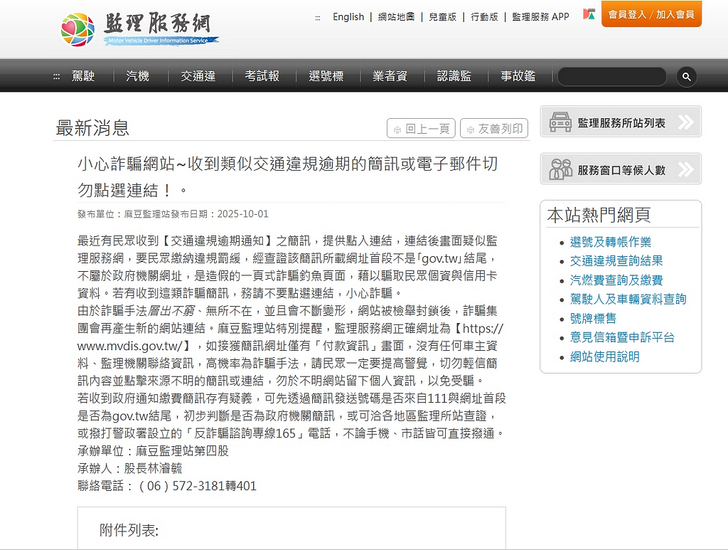Switch site language to English
Image resolution: width=728 pixels, height=550 pixels.
click(x=348, y=17)
